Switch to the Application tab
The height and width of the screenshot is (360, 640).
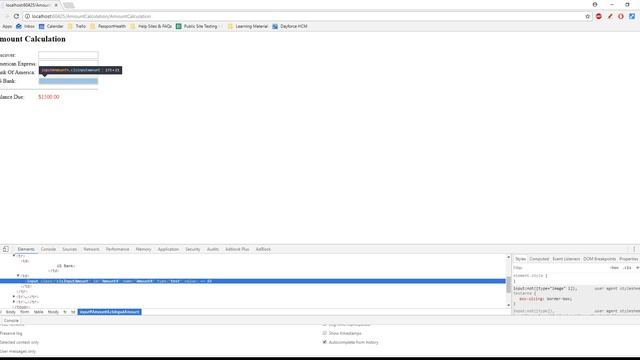(x=168, y=249)
